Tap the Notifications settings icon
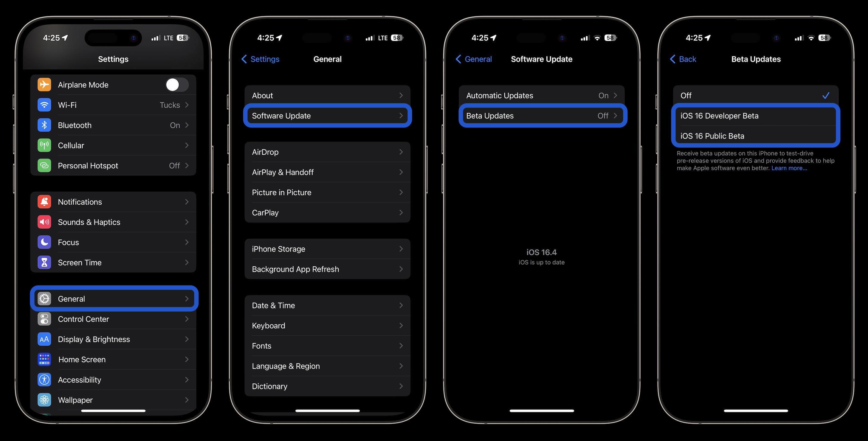Viewport: 868px width, 441px height. click(44, 201)
